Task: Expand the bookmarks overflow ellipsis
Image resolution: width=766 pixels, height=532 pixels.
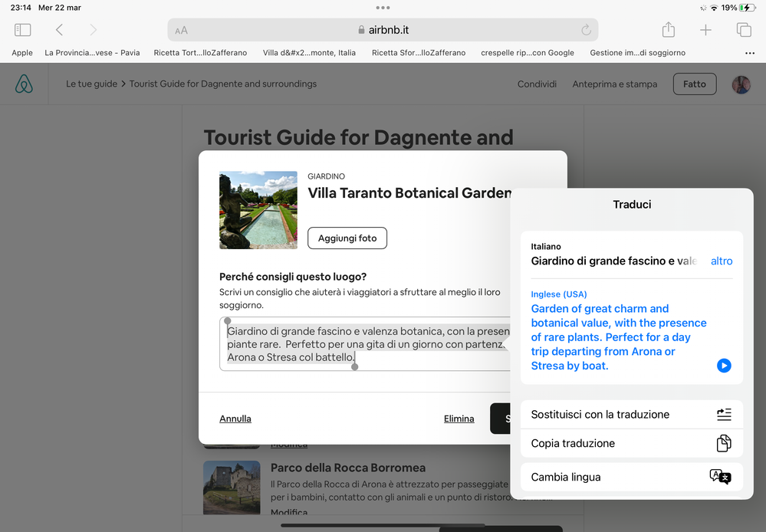Action: pyautogui.click(x=749, y=53)
